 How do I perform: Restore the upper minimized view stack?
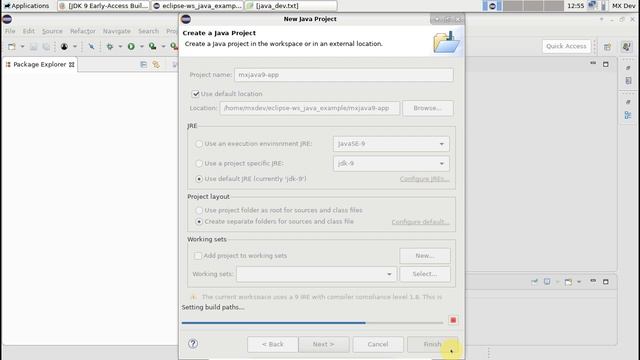[628, 68]
